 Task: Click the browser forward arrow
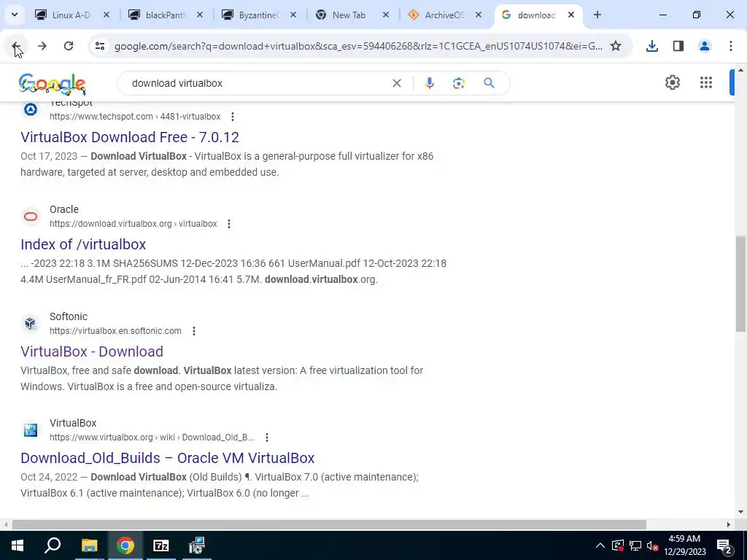[x=42, y=46]
